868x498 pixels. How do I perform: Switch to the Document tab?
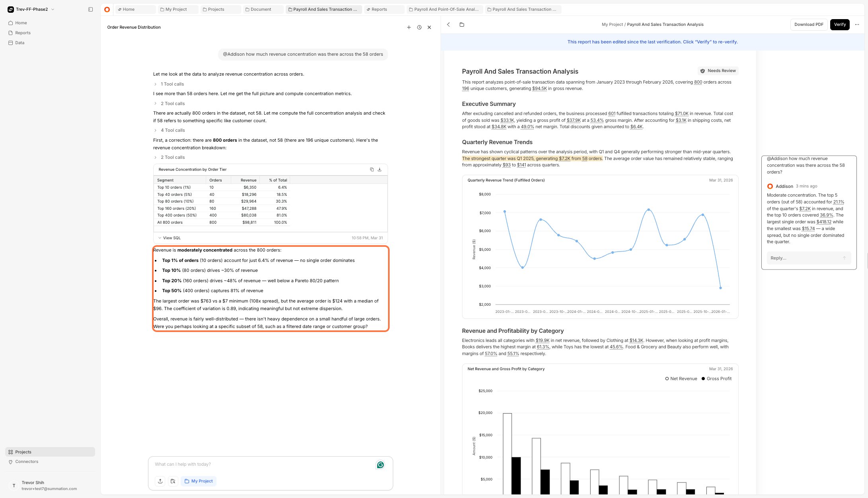point(263,9)
